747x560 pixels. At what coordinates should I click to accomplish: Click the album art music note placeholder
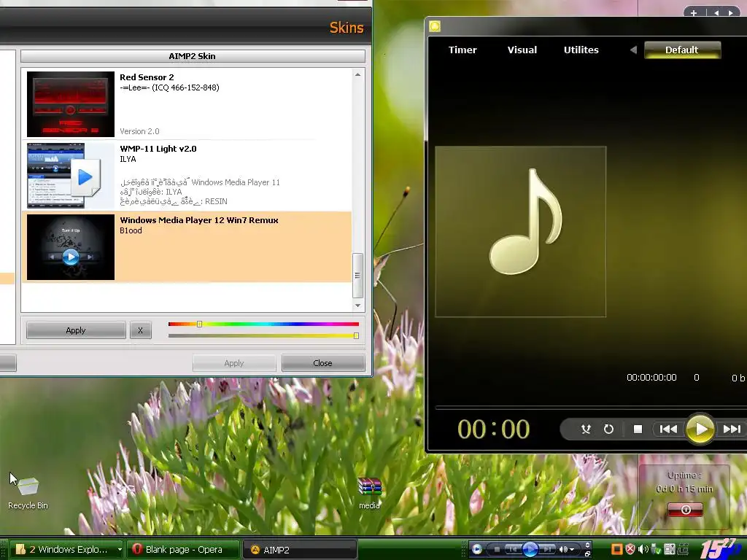pyautogui.click(x=521, y=232)
